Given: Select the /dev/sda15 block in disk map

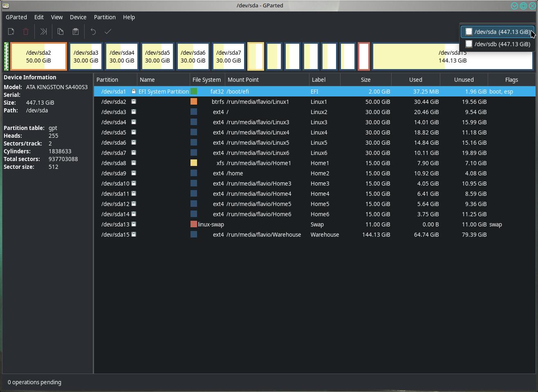Looking at the screenshot, I should pyautogui.click(x=452, y=56).
